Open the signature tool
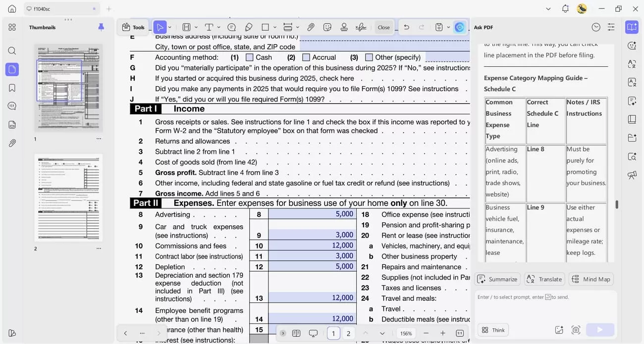The image size is (644, 344). coord(361,27)
